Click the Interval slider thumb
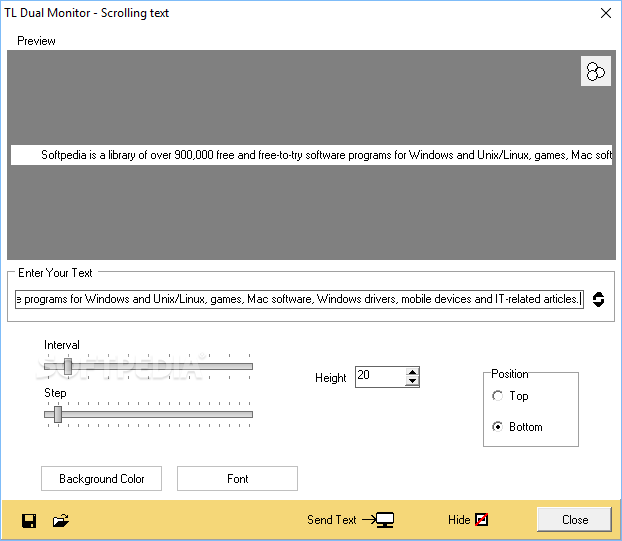Viewport: 622px width, 541px height. coord(68,366)
